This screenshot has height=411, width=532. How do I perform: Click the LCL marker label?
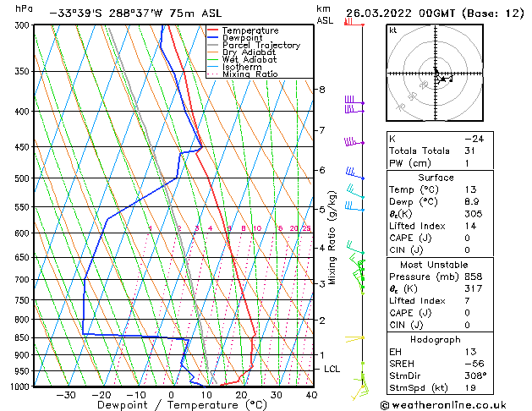coord(332,369)
